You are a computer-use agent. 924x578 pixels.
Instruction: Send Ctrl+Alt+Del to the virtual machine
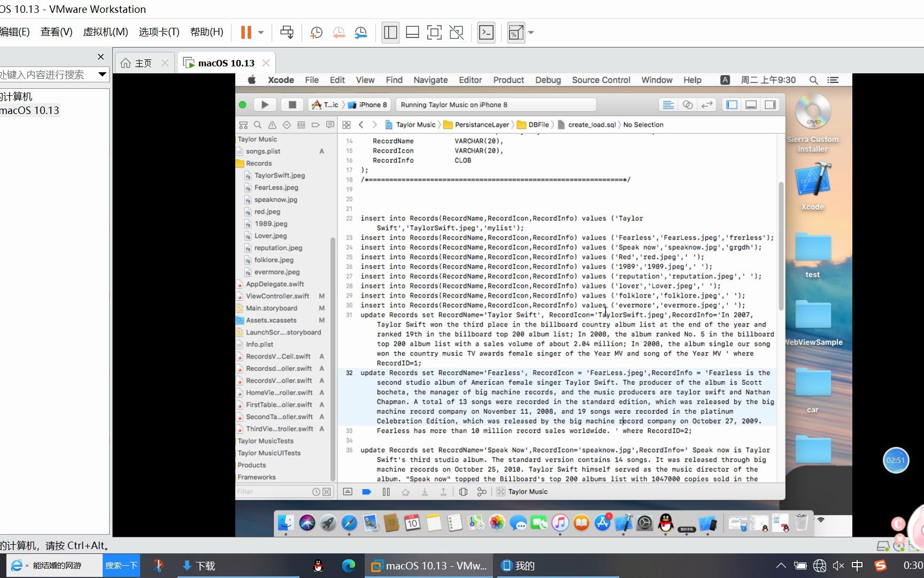click(287, 33)
